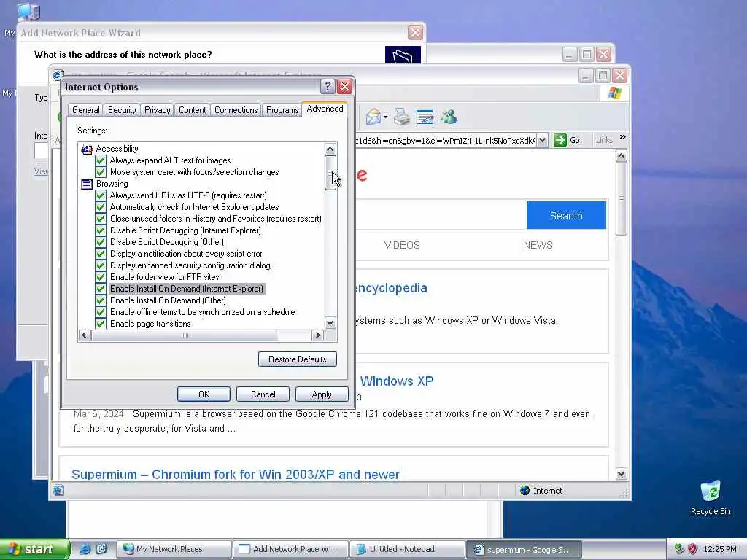Open the Mail button dropdown arrow
Viewport: 747px width, 560px height.
[x=385, y=117]
